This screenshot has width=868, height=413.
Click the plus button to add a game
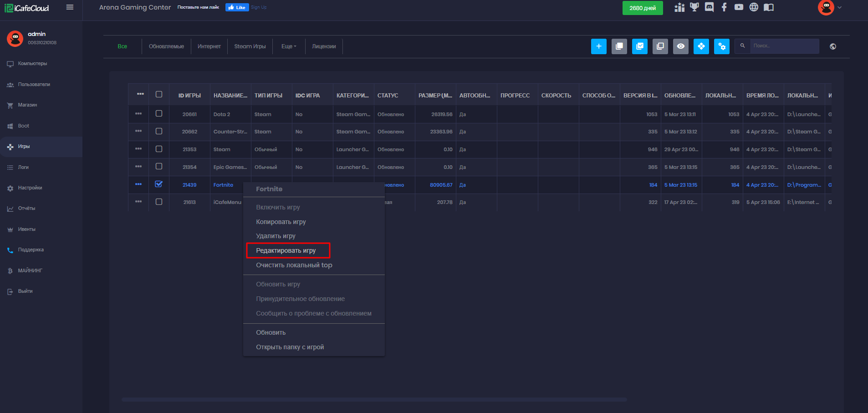[598, 46]
